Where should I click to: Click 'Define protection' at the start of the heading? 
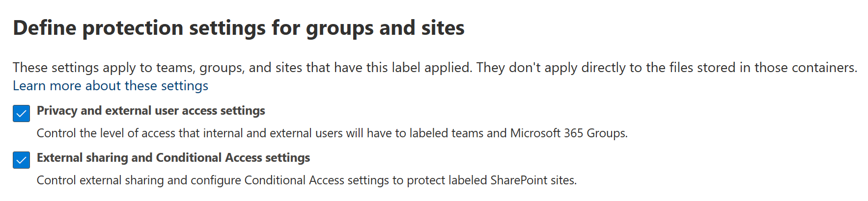point(98,28)
